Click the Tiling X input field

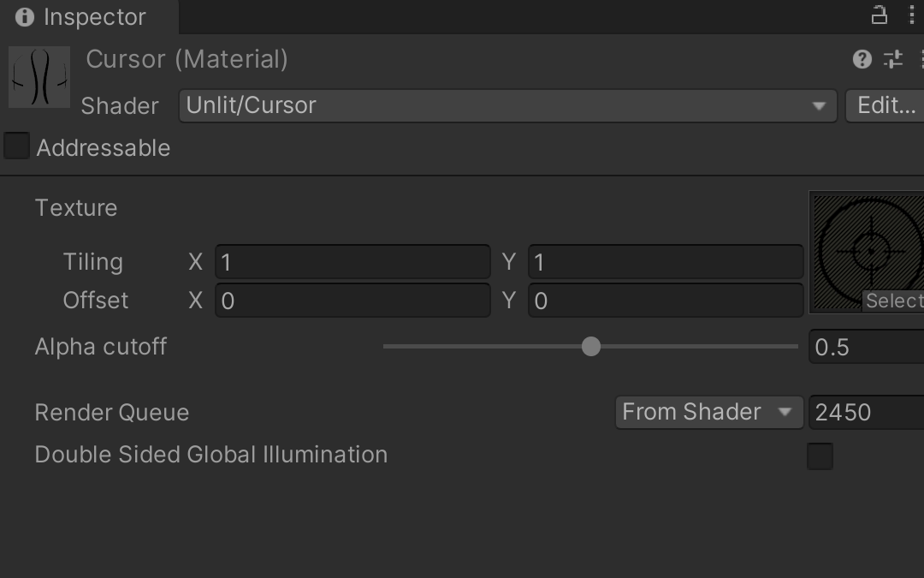352,262
